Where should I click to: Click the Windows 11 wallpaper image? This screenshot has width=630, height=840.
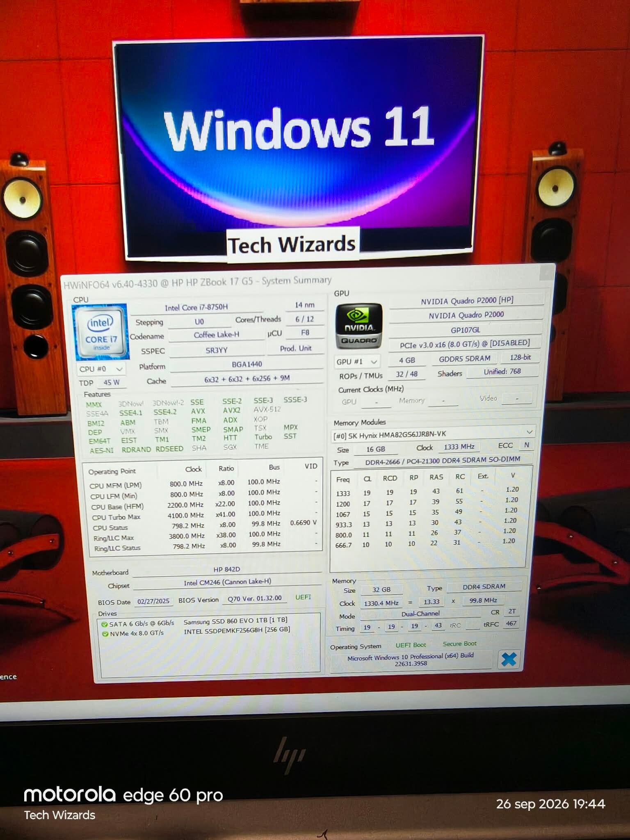click(298, 148)
